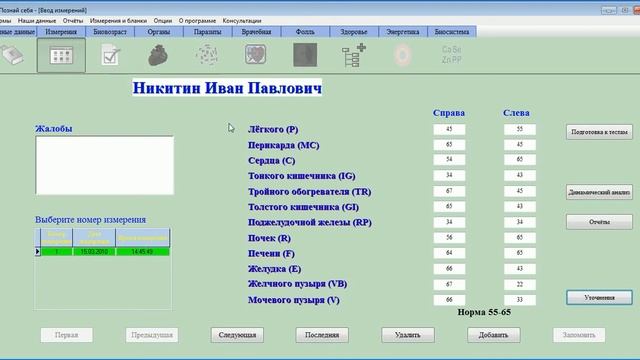This screenshot has width=640, height=360.
Task: Click the dark Фолль picture icon
Action: point(305,55)
